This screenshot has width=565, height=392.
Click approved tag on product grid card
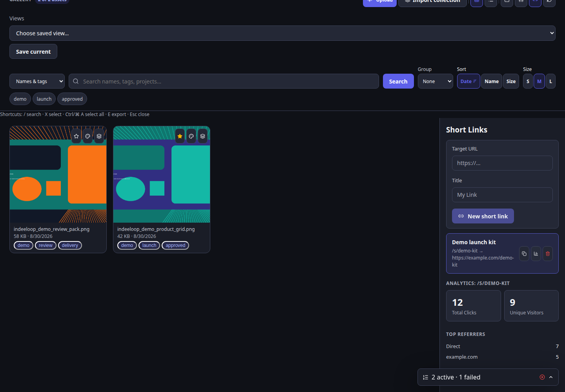175,245
